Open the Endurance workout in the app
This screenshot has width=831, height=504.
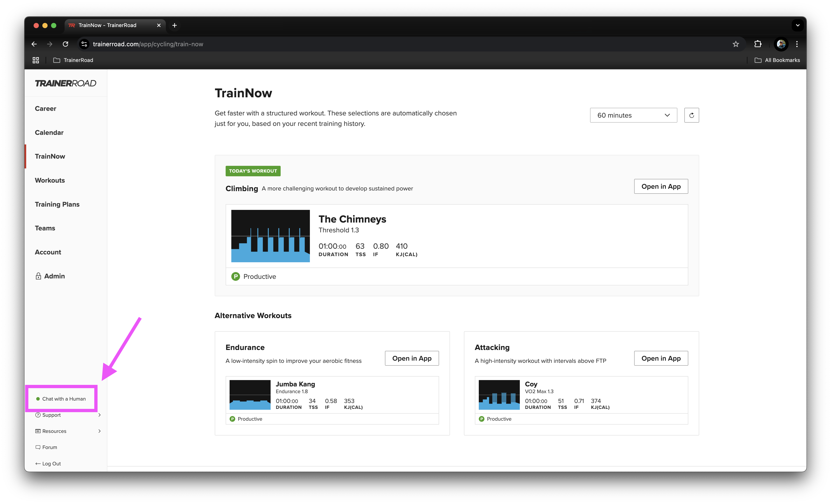(x=411, y=358)
